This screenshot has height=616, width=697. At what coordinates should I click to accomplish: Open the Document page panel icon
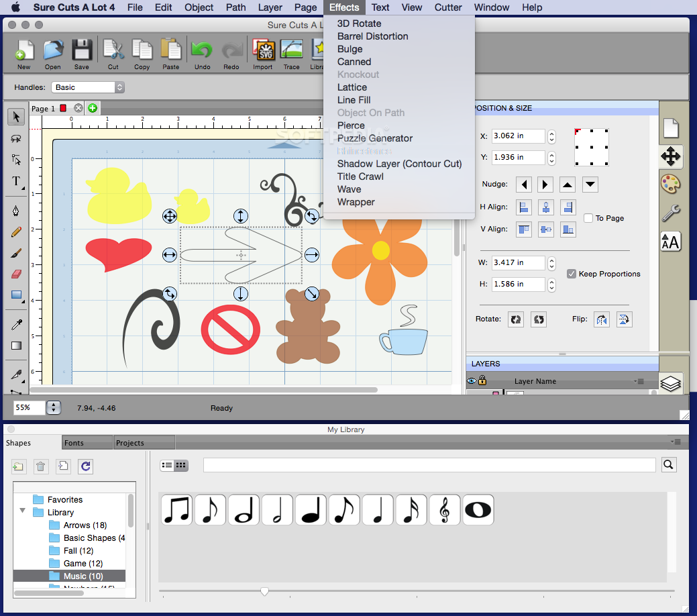point(671,128)
